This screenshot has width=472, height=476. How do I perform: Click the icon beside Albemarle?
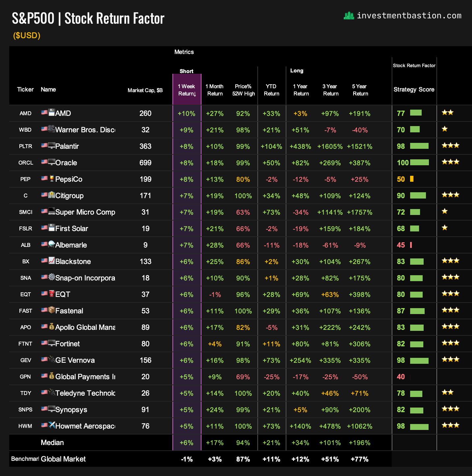(x=51, y=244)
